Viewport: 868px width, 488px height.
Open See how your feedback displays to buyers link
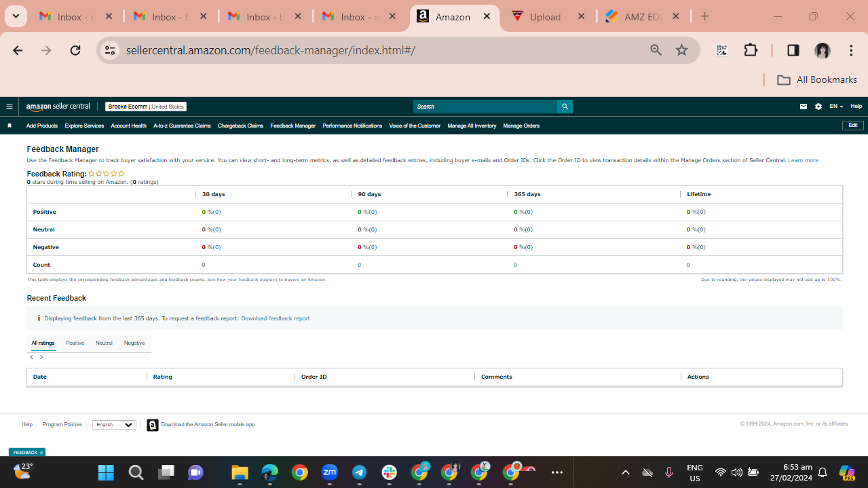pyautogui.click(x=267, y=280)
